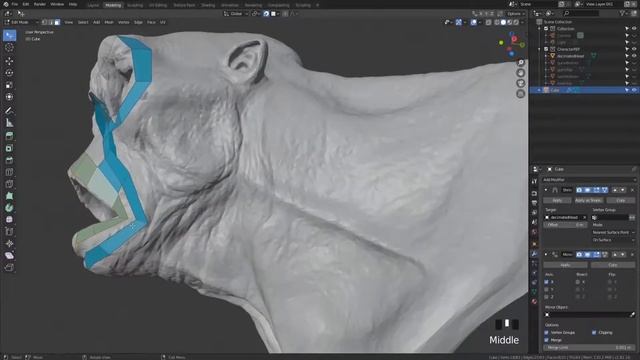This screenshot has width=640, height=360.
Task: Click Apply on the Mirror modifier
Action: point(566,265)
